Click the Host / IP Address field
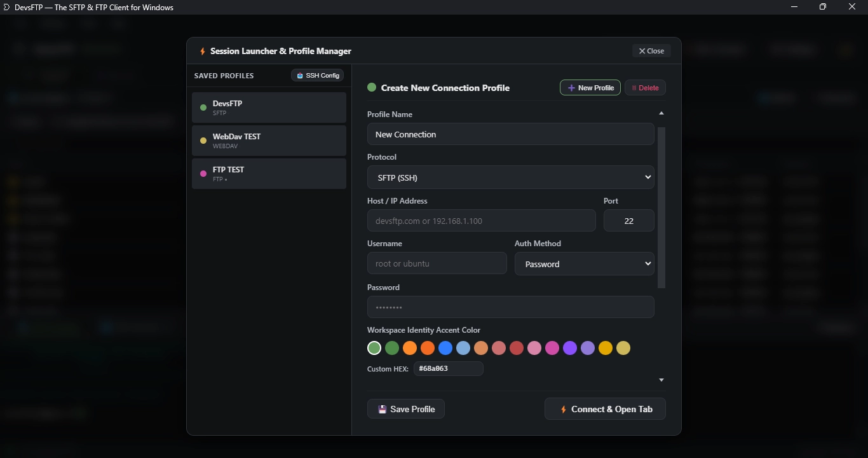Screen dimensions: 868x458 pos(481,221)
